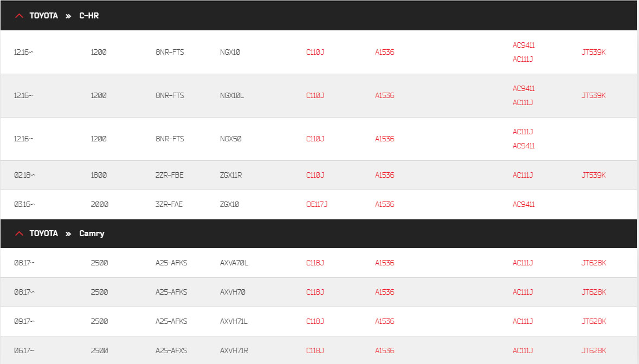Open JT628K link in AXVH71R row
This screenshot has width=639, height=364.
[594, 350]
